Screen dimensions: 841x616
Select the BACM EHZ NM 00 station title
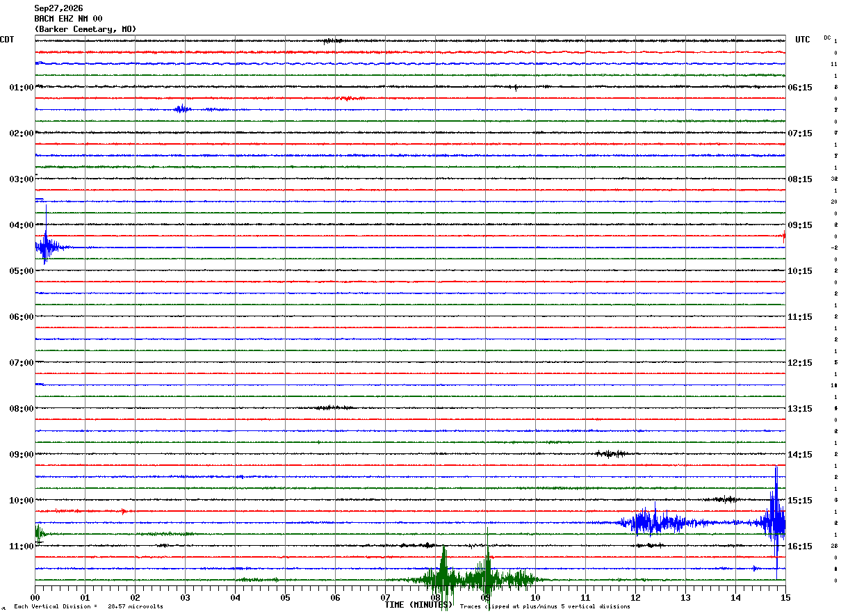point(68,19)
